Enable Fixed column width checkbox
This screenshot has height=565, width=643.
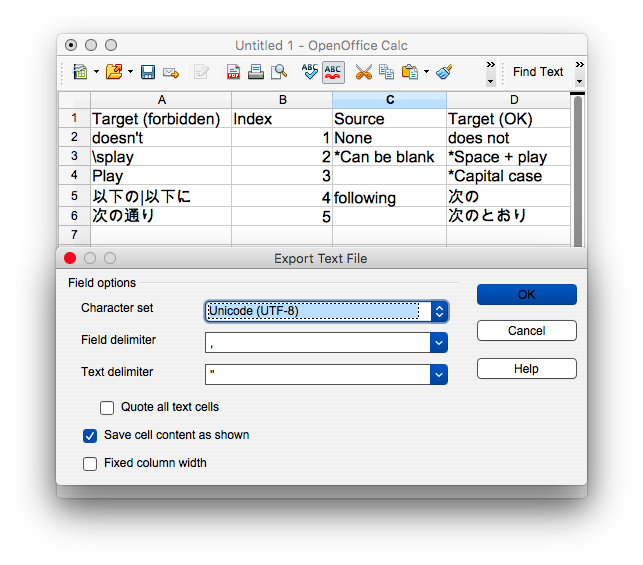[90, 464]
